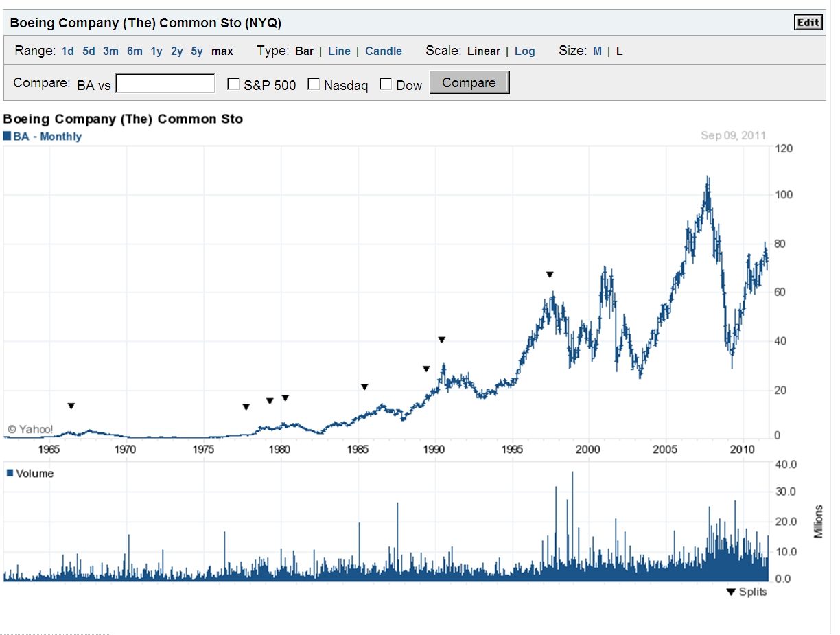
Task: Click the 2005 x-axis year label
Action: [x=665, y=450]
